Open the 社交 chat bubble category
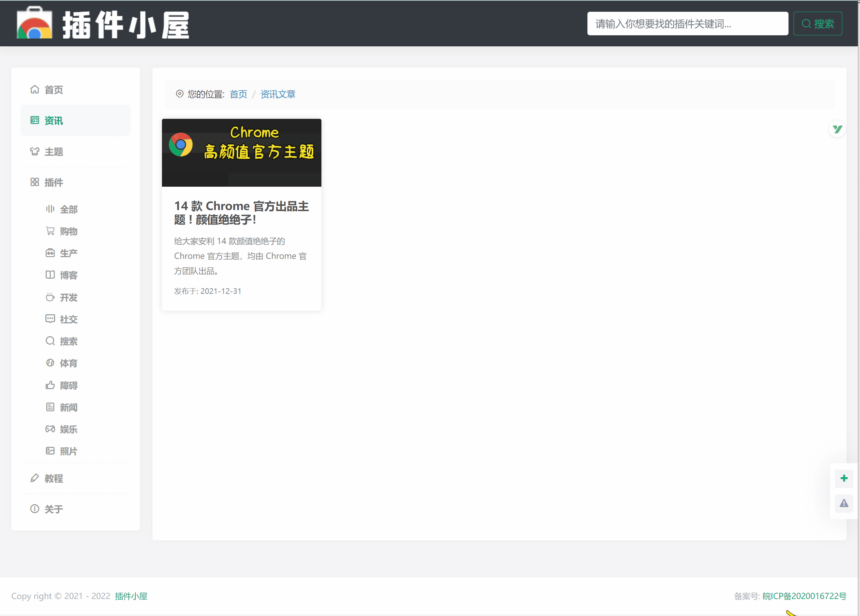 pyautogui.click(x=68, y=319)
